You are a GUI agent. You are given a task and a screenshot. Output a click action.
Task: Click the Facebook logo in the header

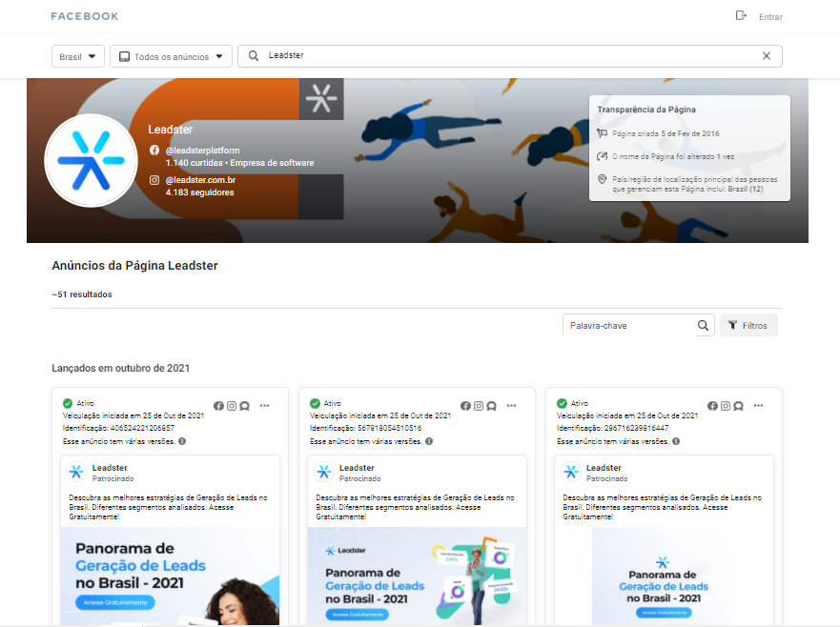[x=85, y=16]
